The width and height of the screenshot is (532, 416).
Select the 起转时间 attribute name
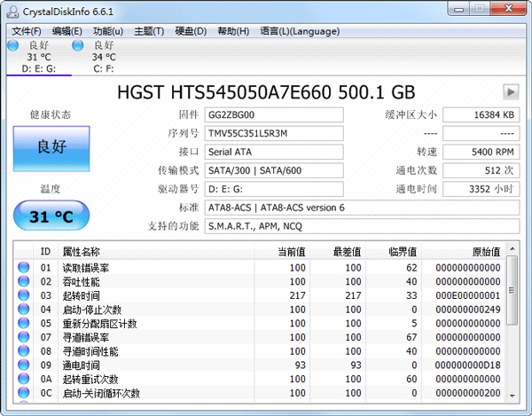pyautogui.click(x=81, y=295)
